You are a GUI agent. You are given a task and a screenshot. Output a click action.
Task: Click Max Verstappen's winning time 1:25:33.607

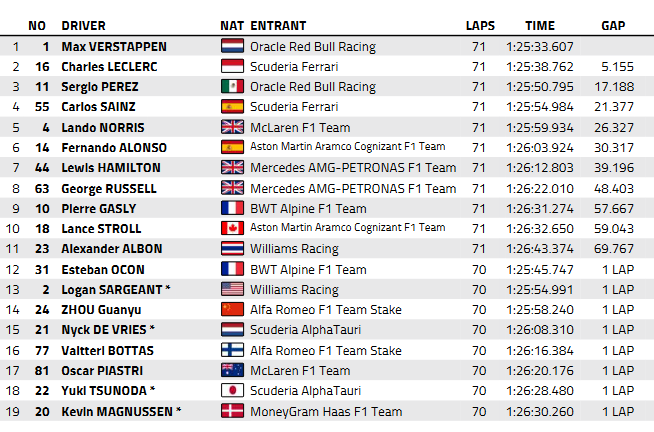(540, 46)
